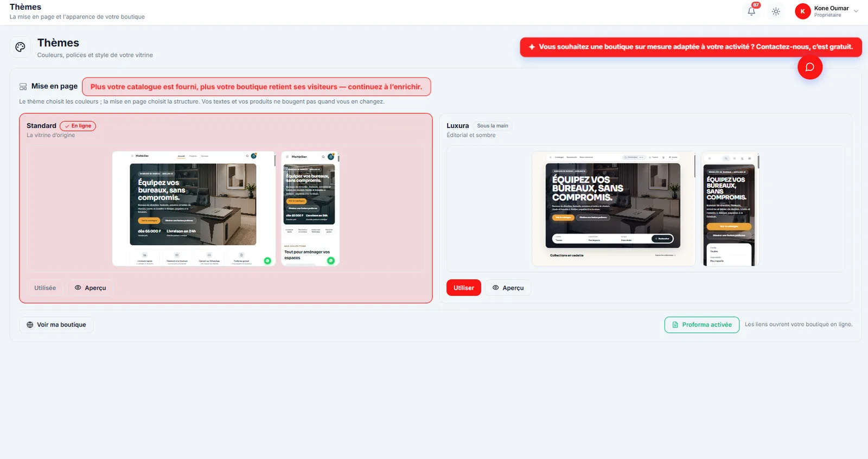Click the Proforma activée button
Image resolution: width=868 pixels, height=459 pixels.
tap(701, 325)
